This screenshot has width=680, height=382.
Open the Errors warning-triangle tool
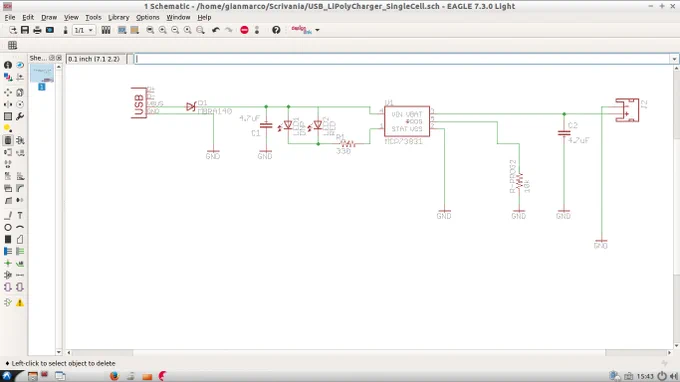point(20,303)
